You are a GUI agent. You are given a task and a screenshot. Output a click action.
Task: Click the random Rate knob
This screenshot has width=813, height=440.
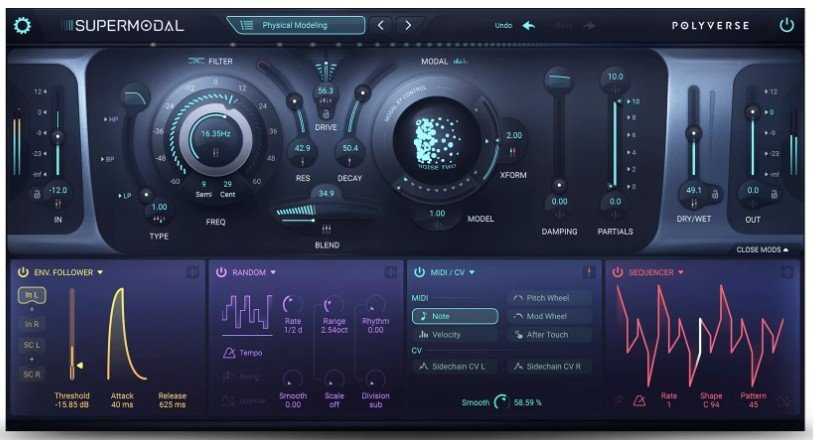[x=292, y=304]
